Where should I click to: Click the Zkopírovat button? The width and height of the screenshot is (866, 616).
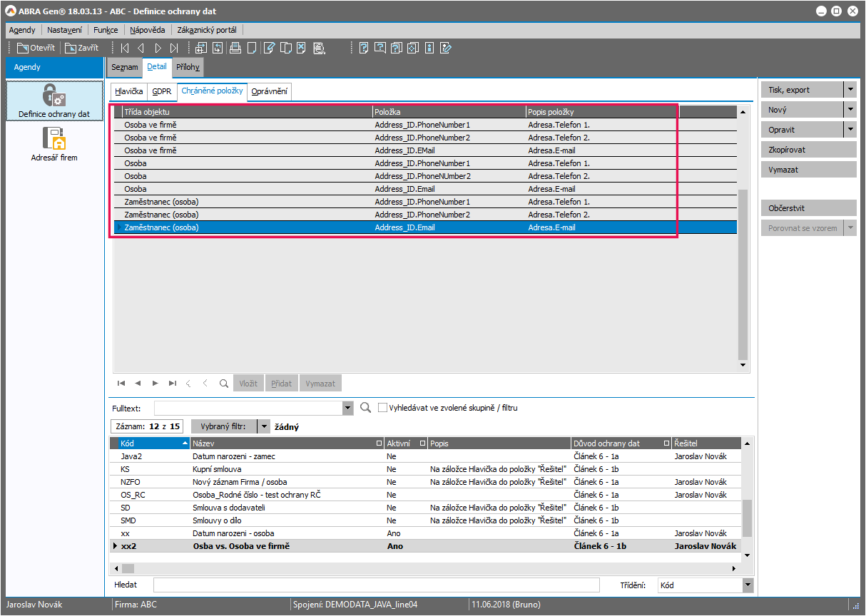click(808, 150)
